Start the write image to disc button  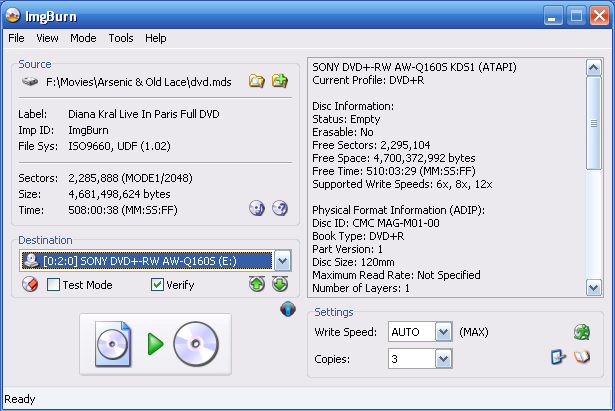pyautogui.click(x=156, y=344)
